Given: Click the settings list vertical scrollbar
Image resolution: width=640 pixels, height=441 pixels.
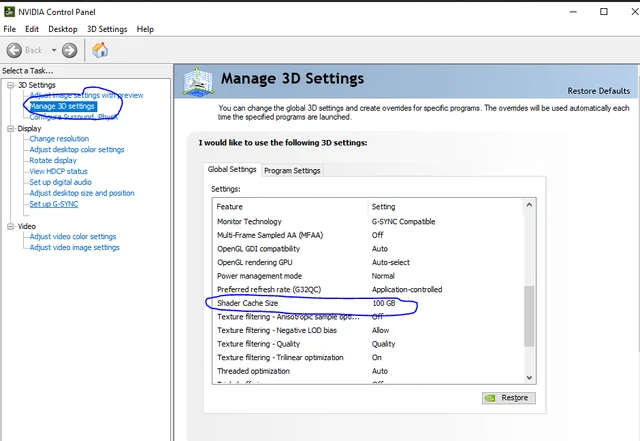Looking at the screenshot, I should click(529, 313).
